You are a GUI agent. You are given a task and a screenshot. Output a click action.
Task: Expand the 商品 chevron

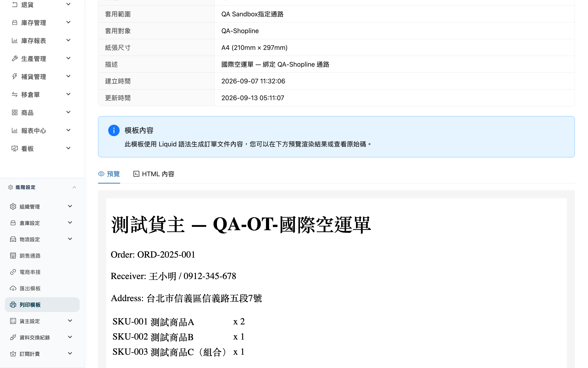pos(69,112)
